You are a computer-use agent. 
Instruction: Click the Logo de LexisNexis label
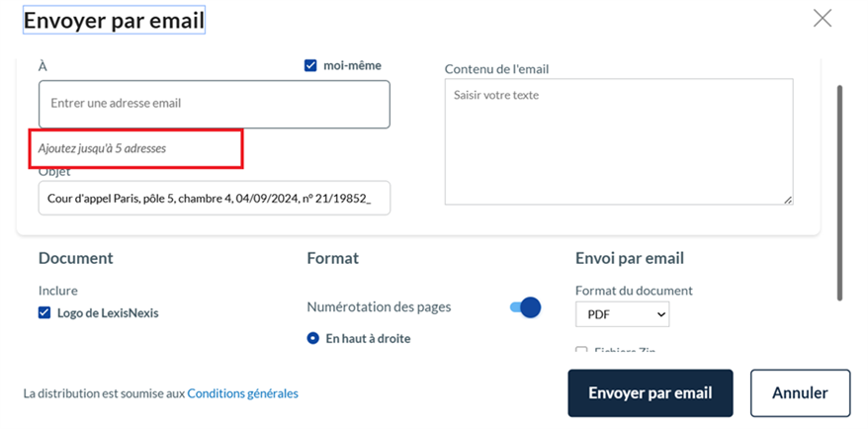pos(106,313)
